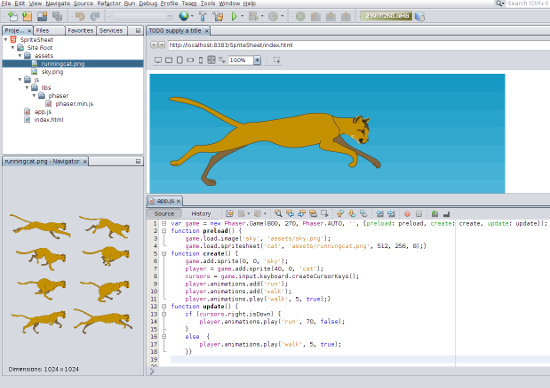Viewport: 550px width, 388px height.
Task: Click the editor's find selection magnifier icon
Action: (278, 214)
